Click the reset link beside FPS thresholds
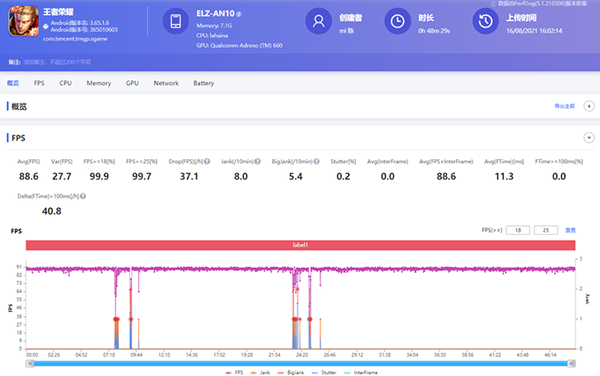The width and height of the screenshot is (600, 376). click(x=570, y=230)
